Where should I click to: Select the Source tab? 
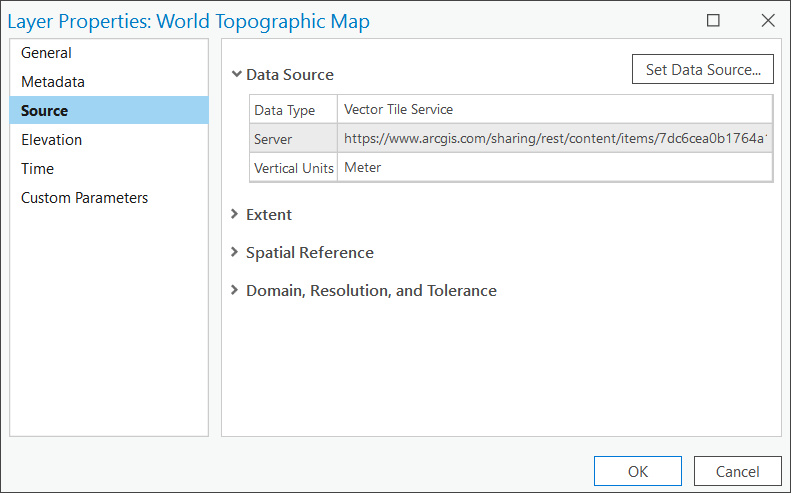45,111
